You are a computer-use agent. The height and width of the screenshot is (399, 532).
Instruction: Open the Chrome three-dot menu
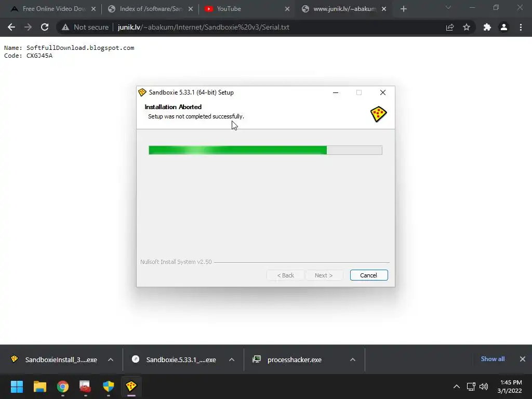521,27
